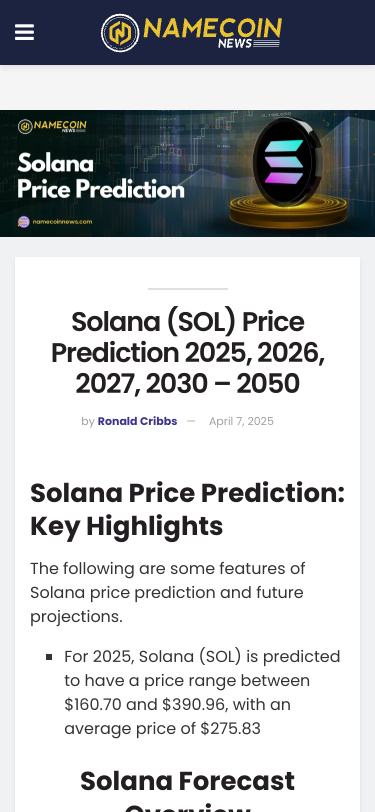Click the Solana (SOL) Price Prediction article title

[188, 353]
